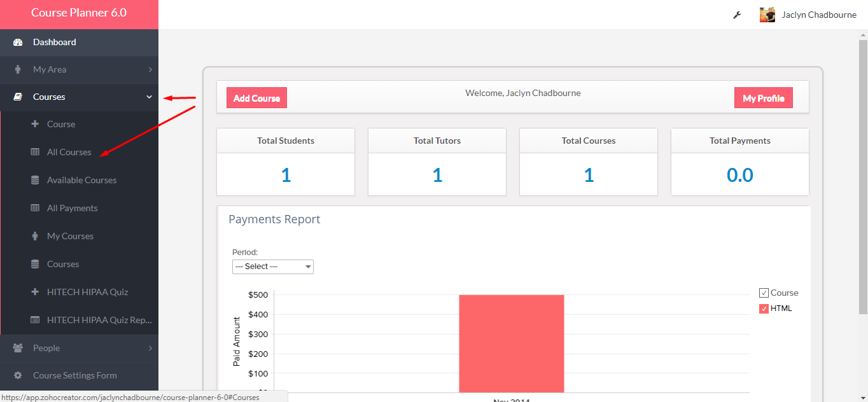
Task: Expand the People section chevron
Action: click(x=150, y=348)
